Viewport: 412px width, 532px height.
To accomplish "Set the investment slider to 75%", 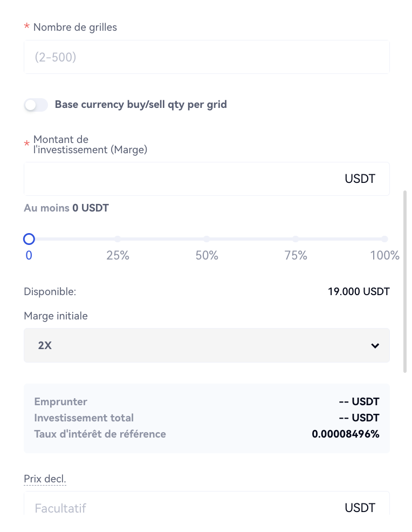I will (296, 239).
